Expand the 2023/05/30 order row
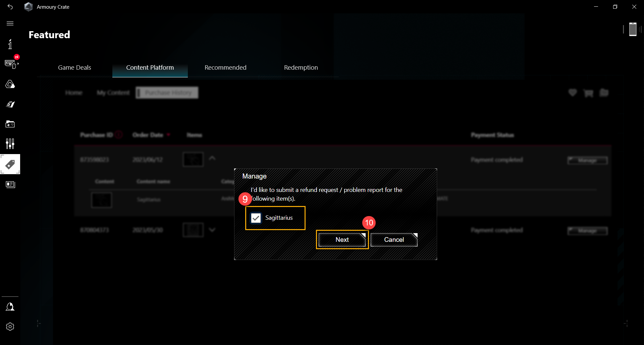 coord(212,230)
